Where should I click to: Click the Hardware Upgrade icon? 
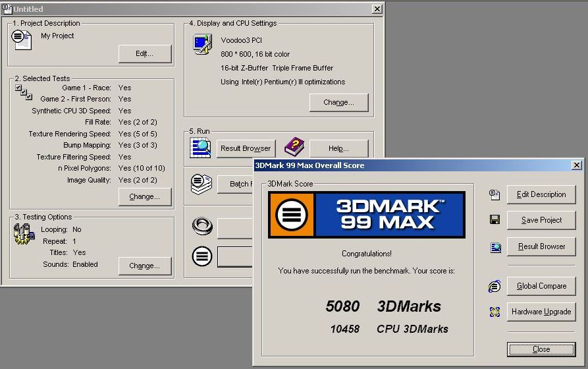[494, 312]
